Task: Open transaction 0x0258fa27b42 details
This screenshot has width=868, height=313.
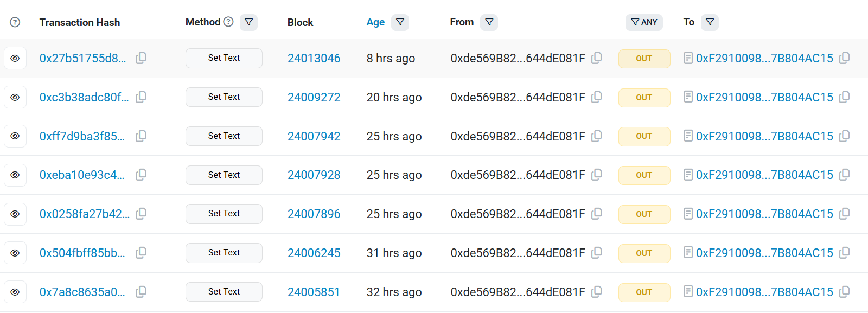Action: [84, 214]
